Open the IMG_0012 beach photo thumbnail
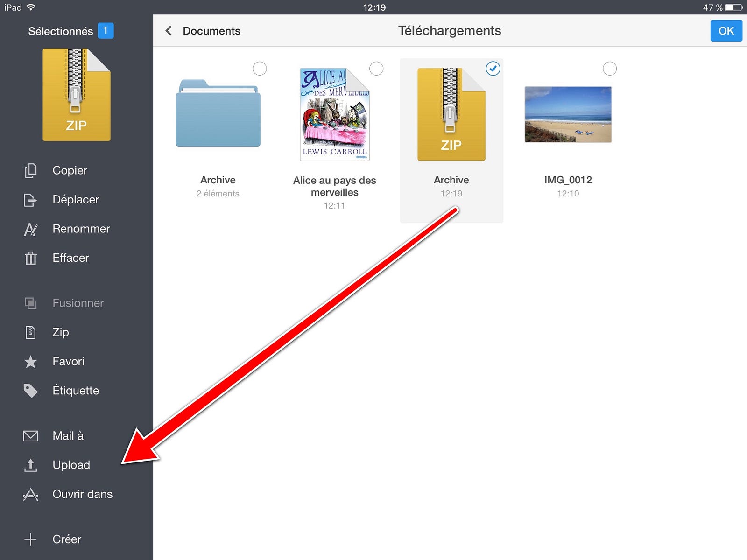 (x=568, y=114)
